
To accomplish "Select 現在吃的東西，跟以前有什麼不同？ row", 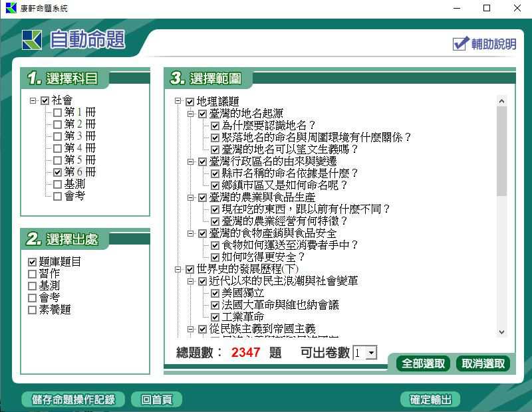I will (x=306, y=209).
